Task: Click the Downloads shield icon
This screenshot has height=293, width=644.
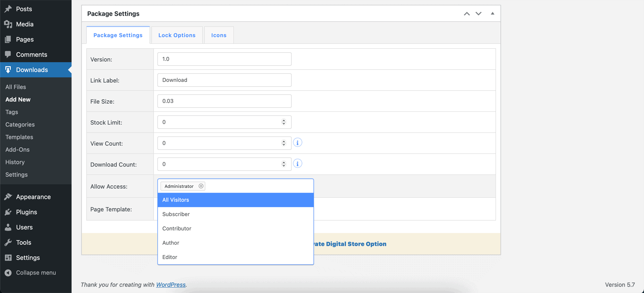Action: coord(8,69)
